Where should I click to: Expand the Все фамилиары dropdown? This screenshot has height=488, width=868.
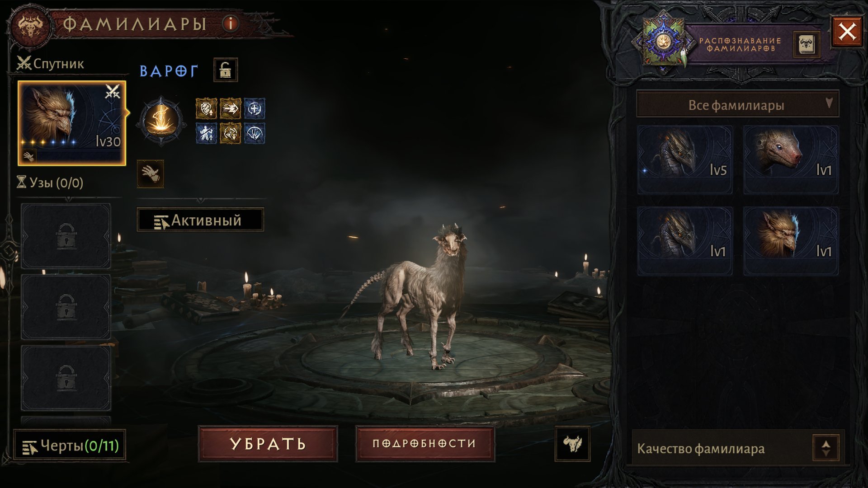point(737,105)
